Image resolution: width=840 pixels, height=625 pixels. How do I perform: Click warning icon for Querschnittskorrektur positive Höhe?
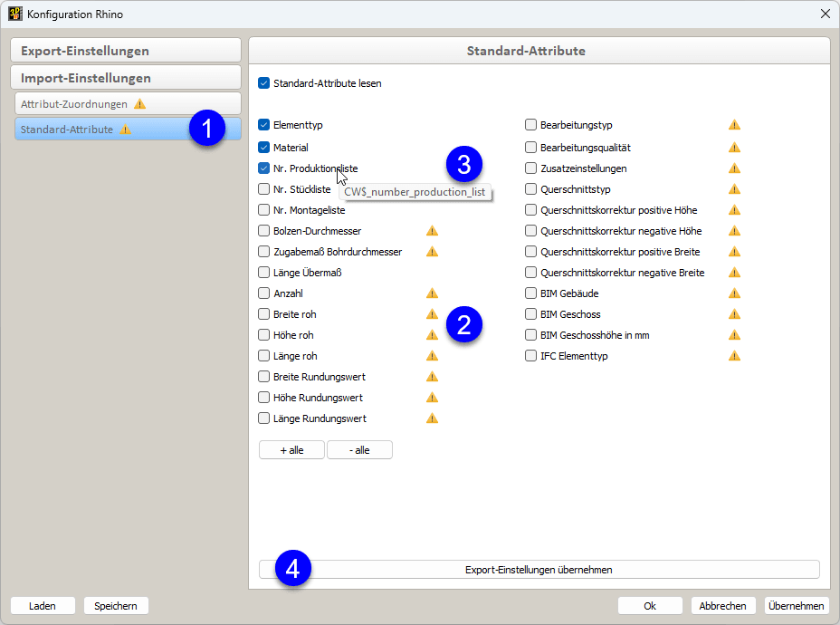point(734,210)
